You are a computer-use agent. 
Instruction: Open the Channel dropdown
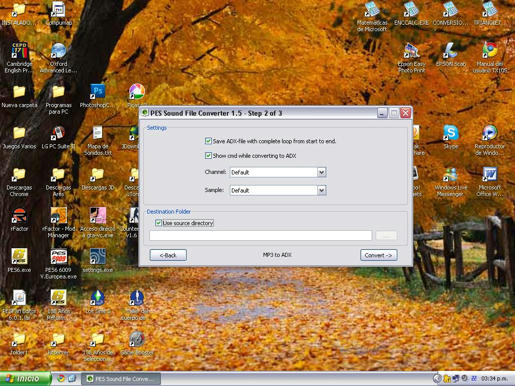coord(321,172)
